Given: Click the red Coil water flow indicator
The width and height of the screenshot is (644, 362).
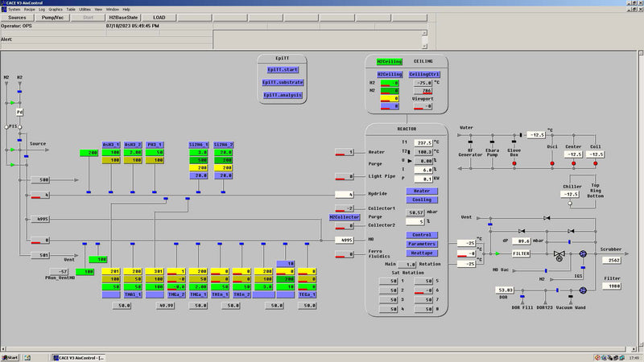Looking at the screenshot, I should click(x=594, y=164).
